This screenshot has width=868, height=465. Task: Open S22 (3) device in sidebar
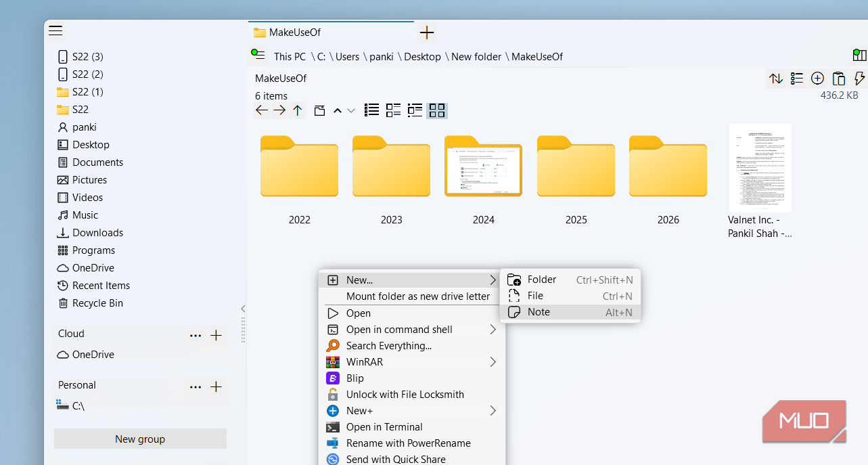click(81, 57)
